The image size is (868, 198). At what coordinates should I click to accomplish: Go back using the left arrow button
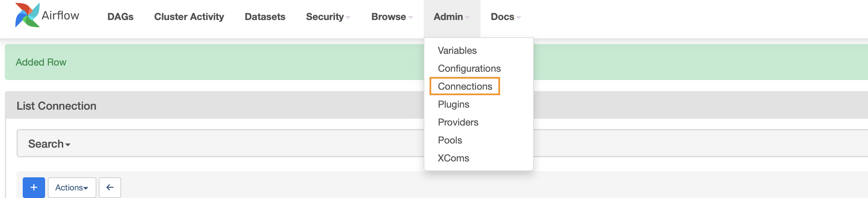click(110, 187)
